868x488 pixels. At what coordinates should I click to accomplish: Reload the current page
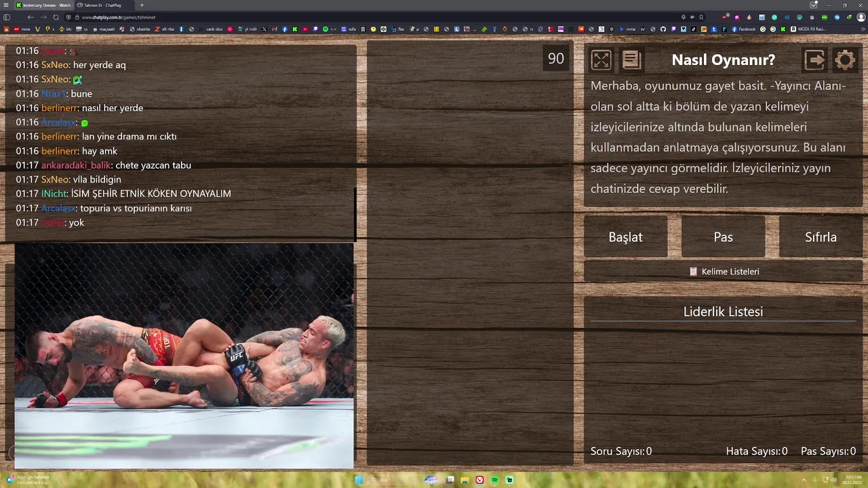[x=56, y=17]
